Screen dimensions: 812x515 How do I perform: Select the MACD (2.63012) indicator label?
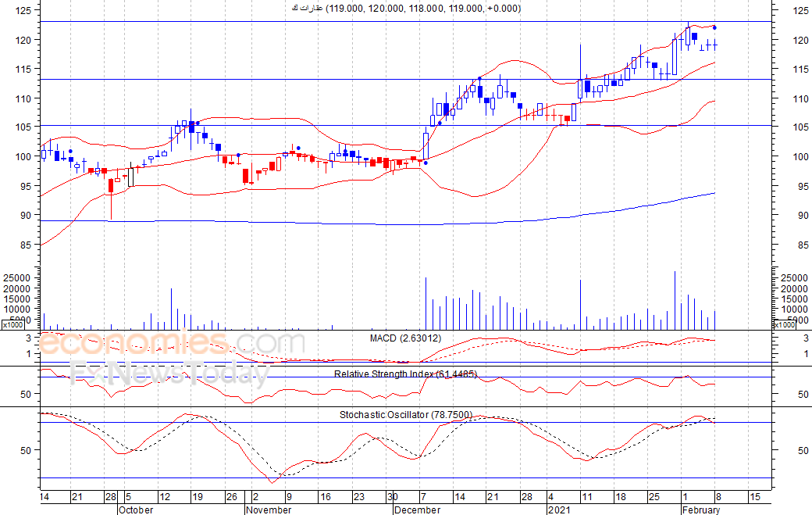click(x=405, y=338)
